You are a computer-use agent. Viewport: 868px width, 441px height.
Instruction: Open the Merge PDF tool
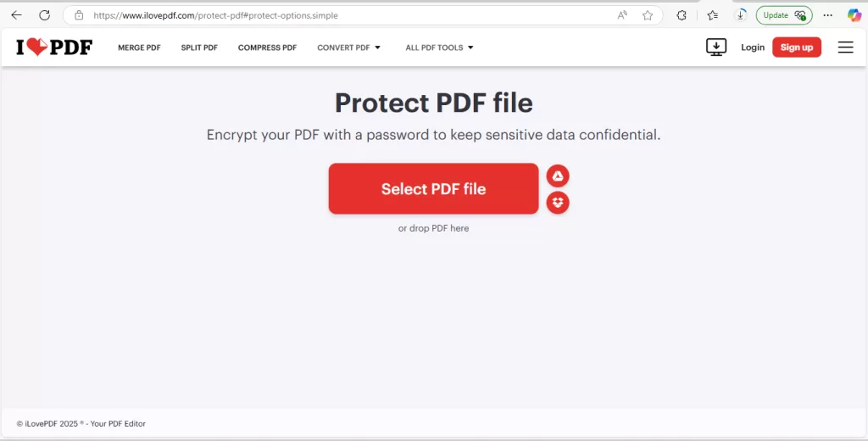point(140,47)
